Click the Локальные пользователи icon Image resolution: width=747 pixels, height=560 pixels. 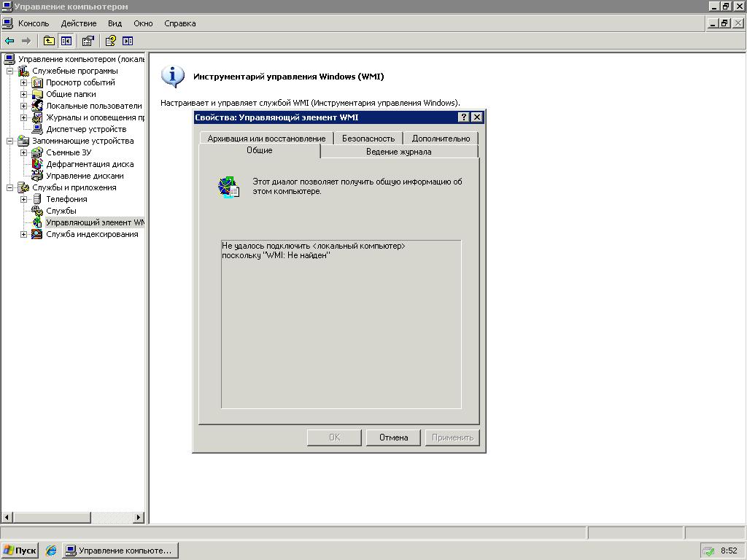pos(37,106)
